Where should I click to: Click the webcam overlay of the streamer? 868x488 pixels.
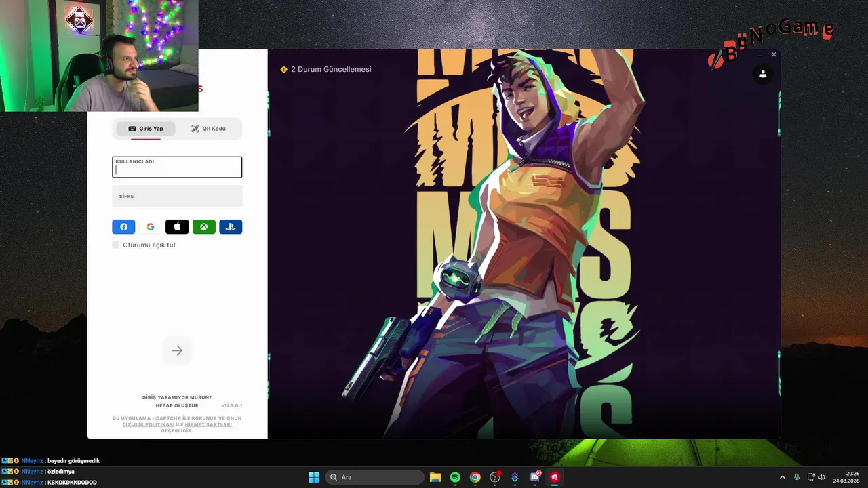click(x=99, y=56)
